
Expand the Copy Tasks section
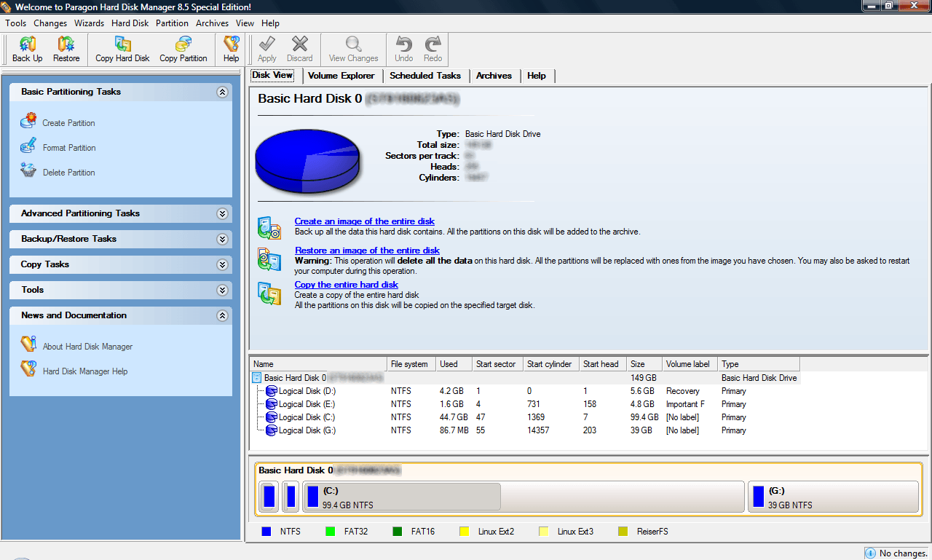(x=222, y=264)
